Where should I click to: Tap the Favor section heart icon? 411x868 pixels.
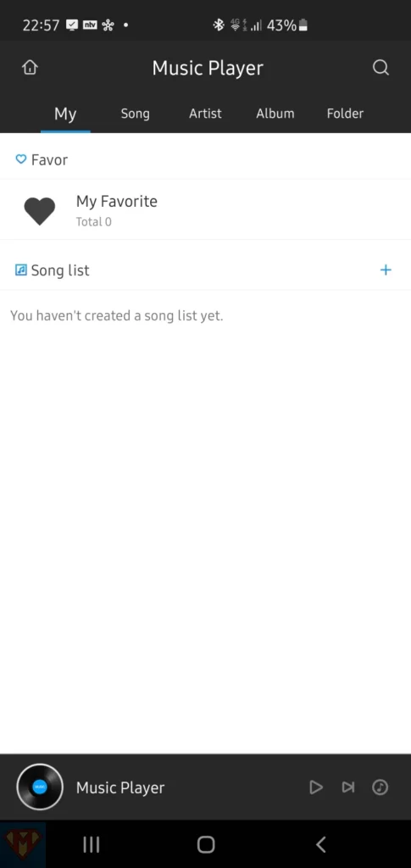click(x=21, y=159)
